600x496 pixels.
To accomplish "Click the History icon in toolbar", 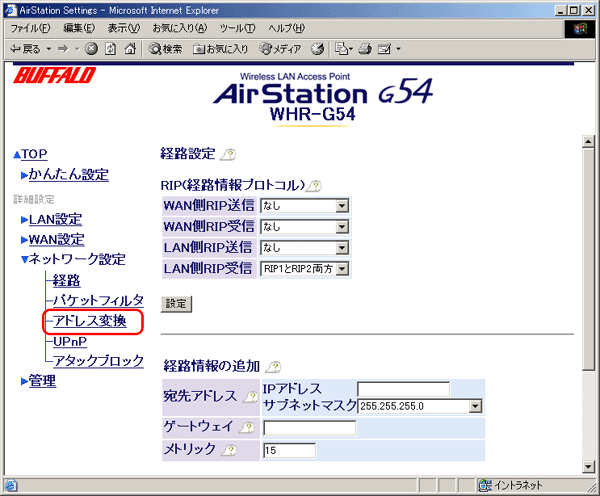I will (x=317, y=49).
